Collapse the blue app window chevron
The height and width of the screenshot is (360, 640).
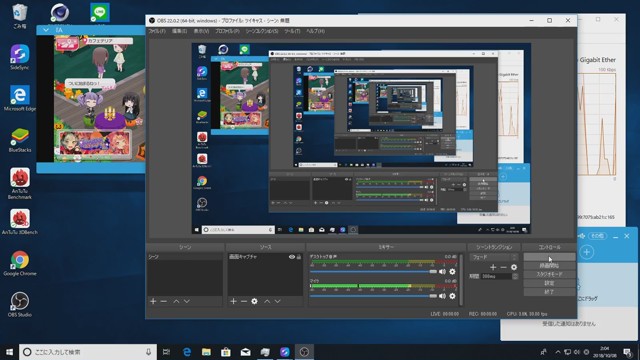pyautogui.click(x=46, y=30)
